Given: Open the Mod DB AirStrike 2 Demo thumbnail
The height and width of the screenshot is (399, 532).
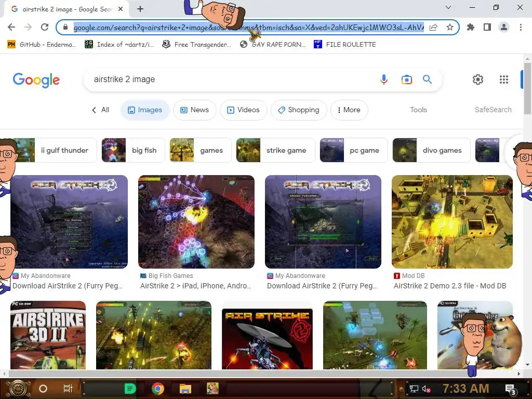Looking at the screenshot, I should [452, 222].
